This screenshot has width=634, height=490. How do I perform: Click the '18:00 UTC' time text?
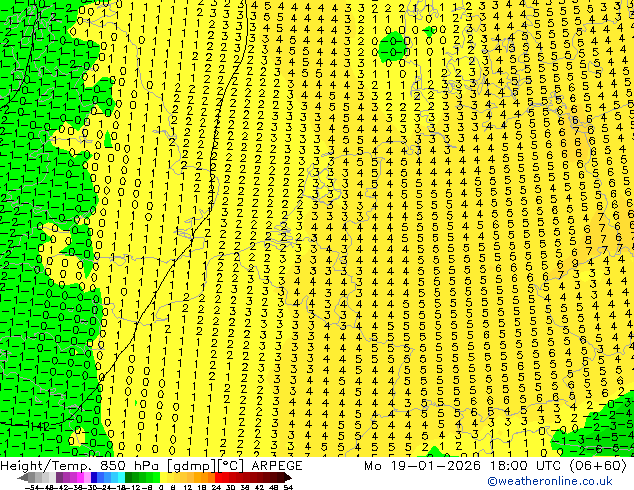coord(525,466)
